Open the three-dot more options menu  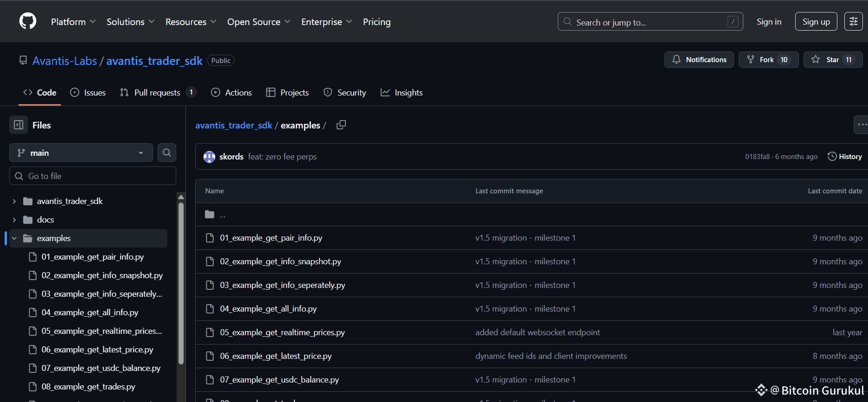tap(862, 125)
